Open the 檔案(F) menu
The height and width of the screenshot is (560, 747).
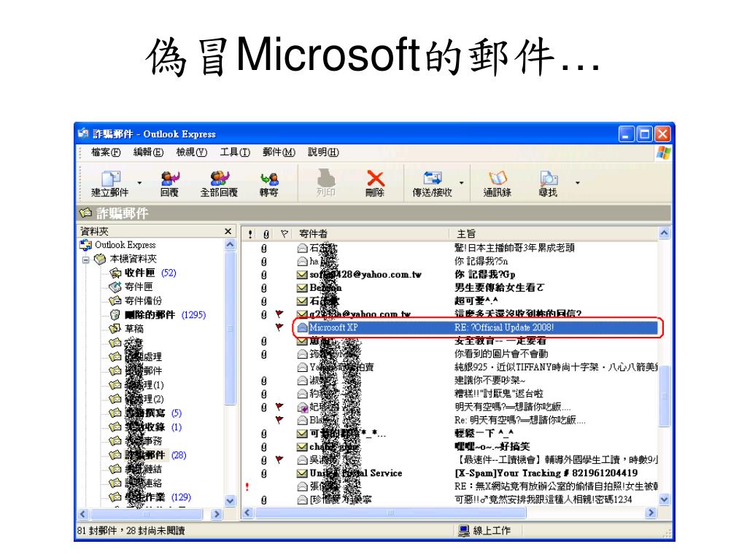[x=106, y=152]
